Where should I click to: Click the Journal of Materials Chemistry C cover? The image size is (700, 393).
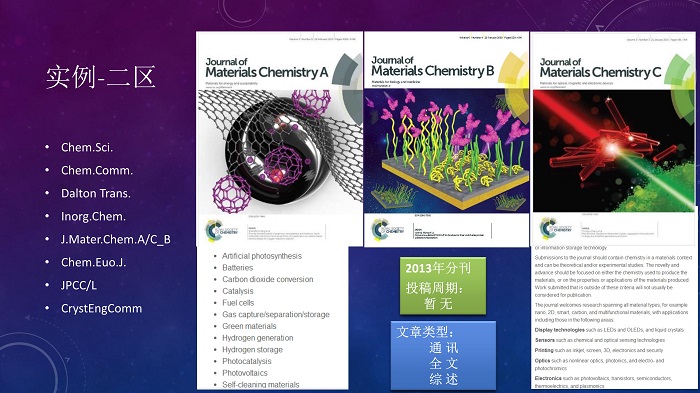tap(614, 139)
